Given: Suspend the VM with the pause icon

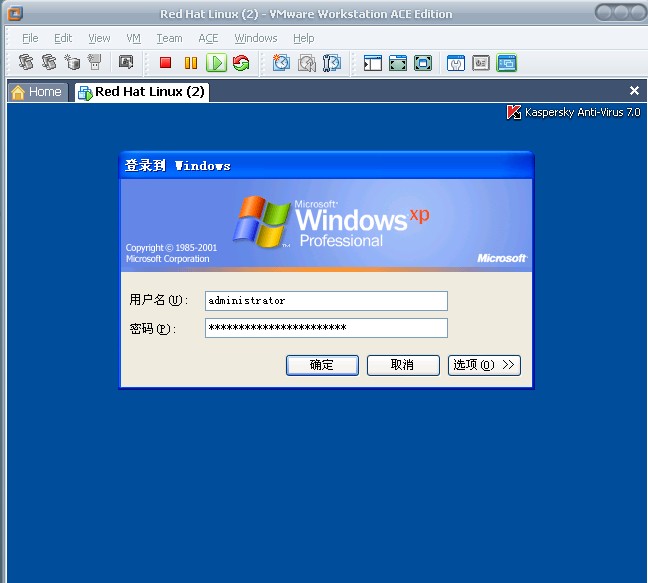Looking at the screenshot, I should [x=191, y=63].
